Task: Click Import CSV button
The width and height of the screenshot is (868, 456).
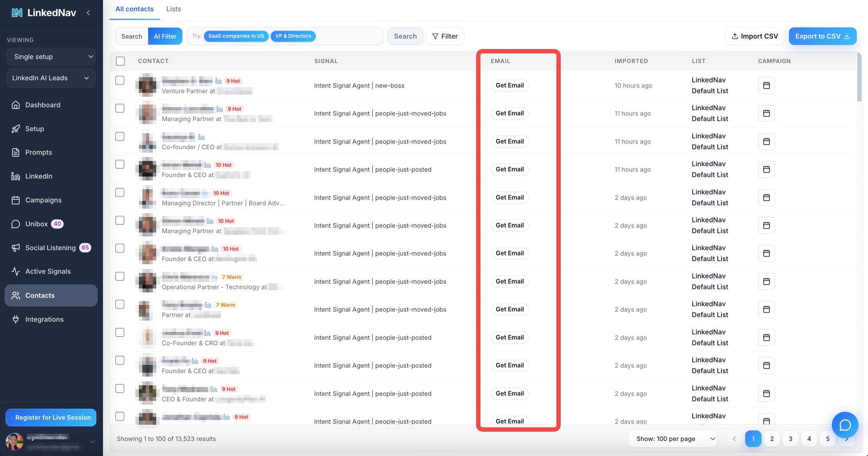Action: (x=755, y=36)
